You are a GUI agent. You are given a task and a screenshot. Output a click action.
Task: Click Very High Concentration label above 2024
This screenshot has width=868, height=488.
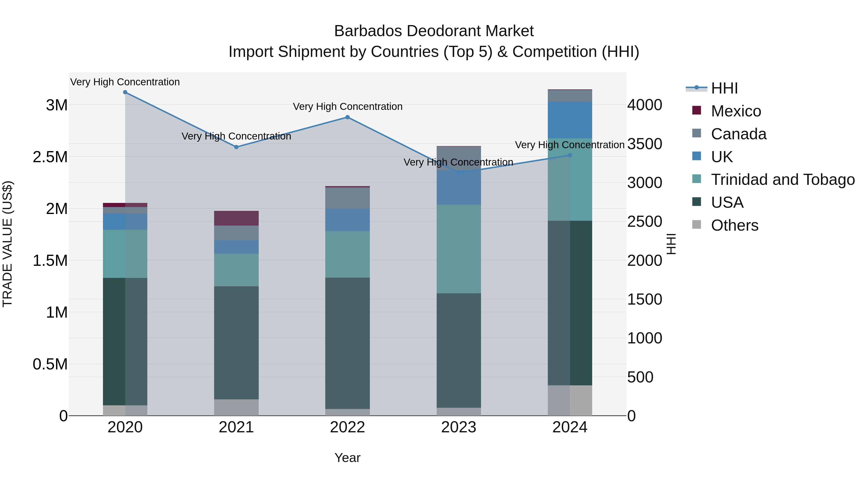(570, 145)
